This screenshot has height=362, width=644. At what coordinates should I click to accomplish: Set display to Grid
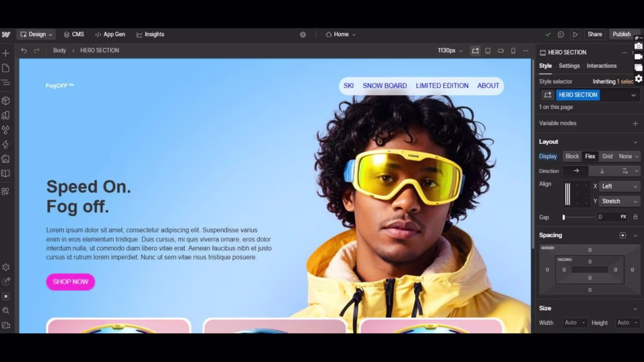608,157
